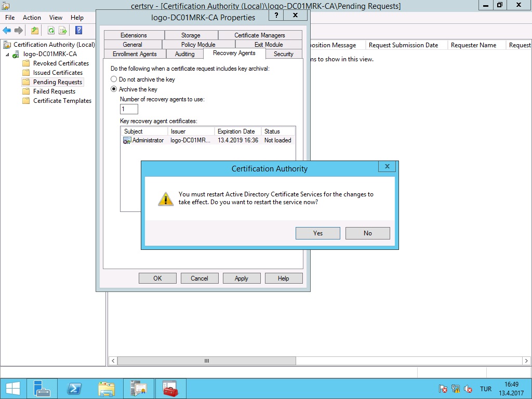
Task: Click Help button in Properties dialog
Action: (284, 278)
